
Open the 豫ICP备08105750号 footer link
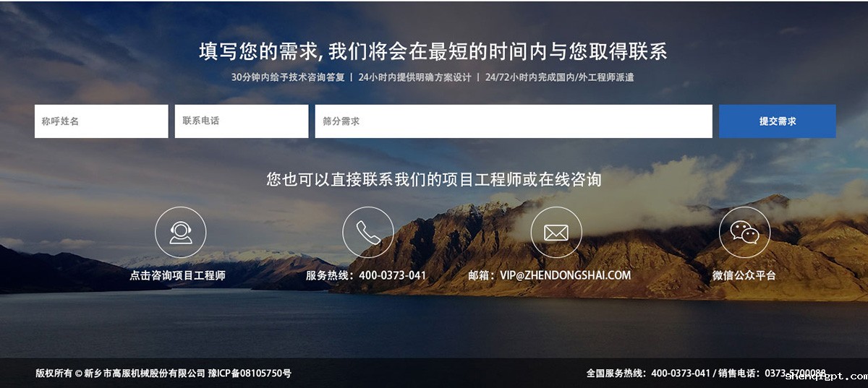(250, 374)
